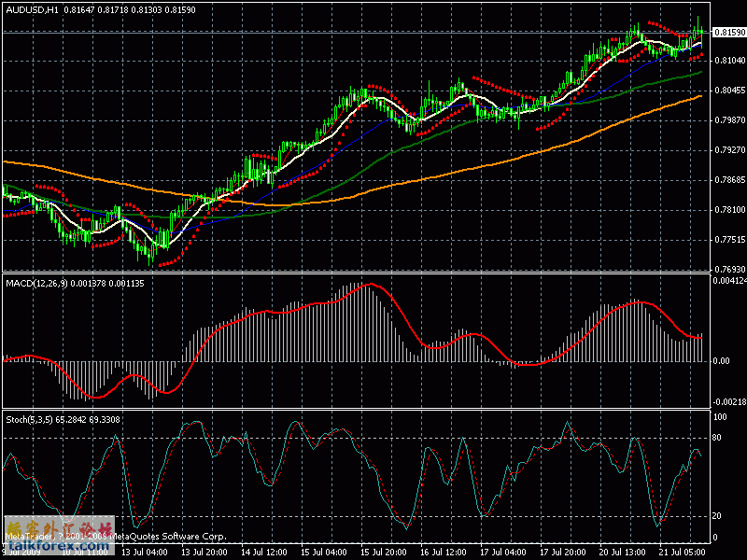Click the MACD zero level 0.00 label
The image size is (747, 560).
tap(721, 361)
